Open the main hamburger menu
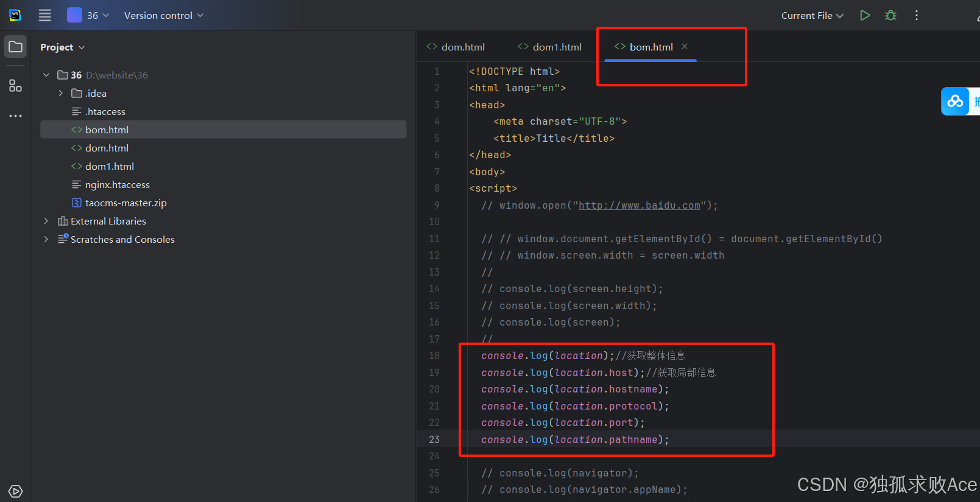 [45, 15]
